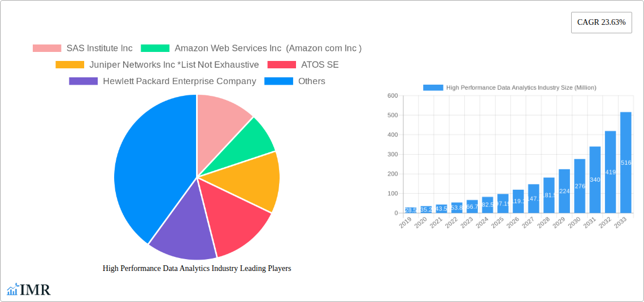Click the pie chart title caption
Image resolution: width=644 pixels, height=302 pixels.
(x=197, y=269)
